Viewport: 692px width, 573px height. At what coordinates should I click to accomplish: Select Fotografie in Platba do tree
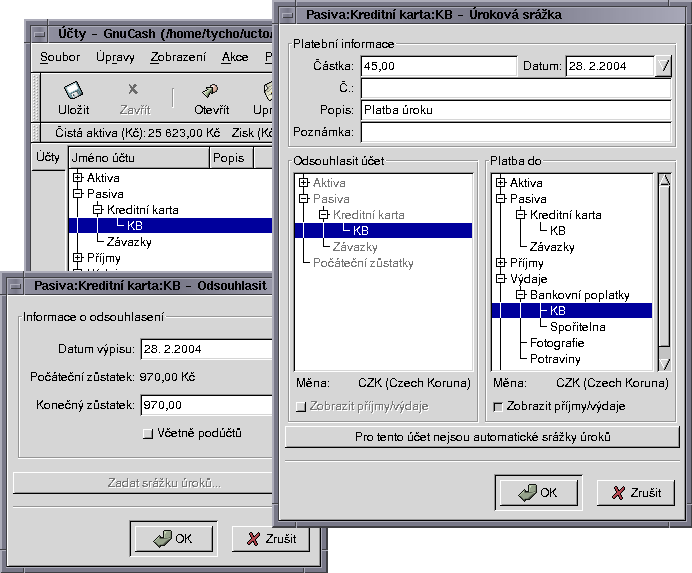click(557, 343)
